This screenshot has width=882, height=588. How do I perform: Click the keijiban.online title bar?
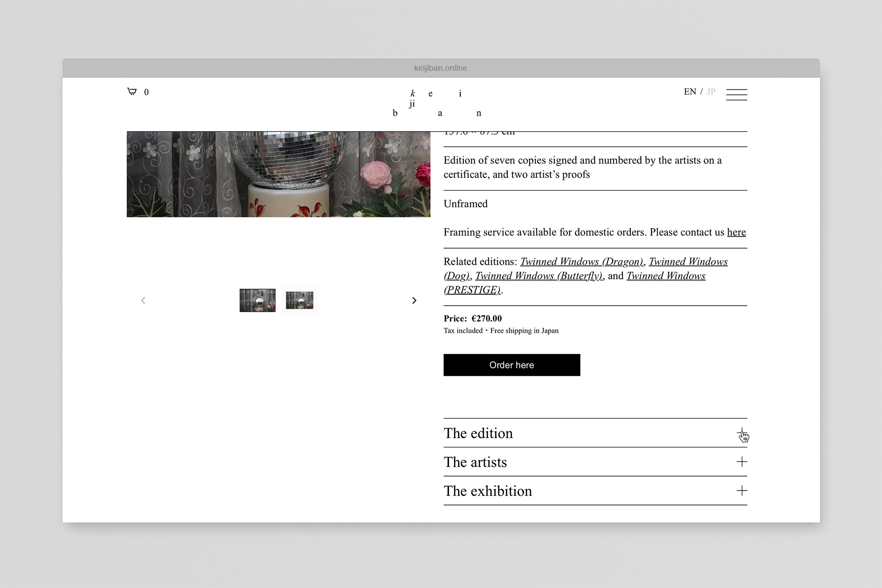click(x=441, y=68)
